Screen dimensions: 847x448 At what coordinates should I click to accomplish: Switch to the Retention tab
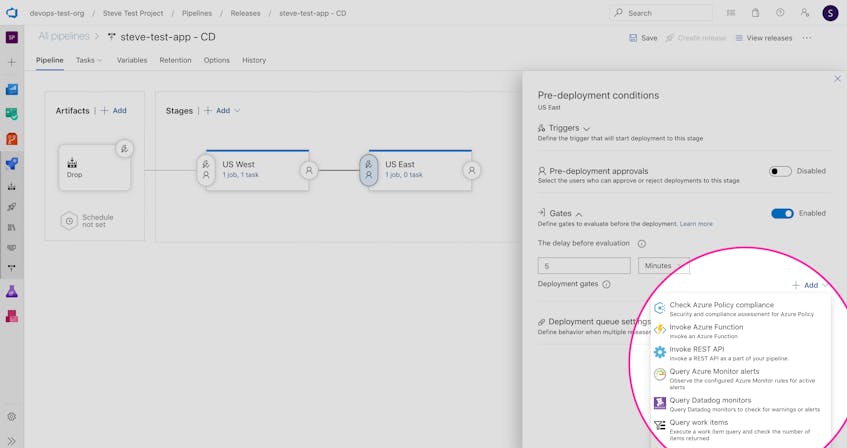(x=175, y=60)
